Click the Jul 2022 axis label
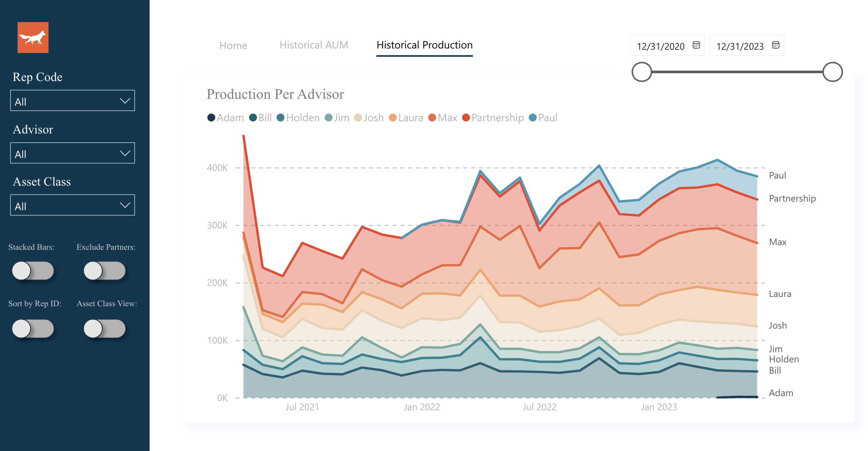Image resolution: width=868 pixels, height=451 pixels. (540, 407)
